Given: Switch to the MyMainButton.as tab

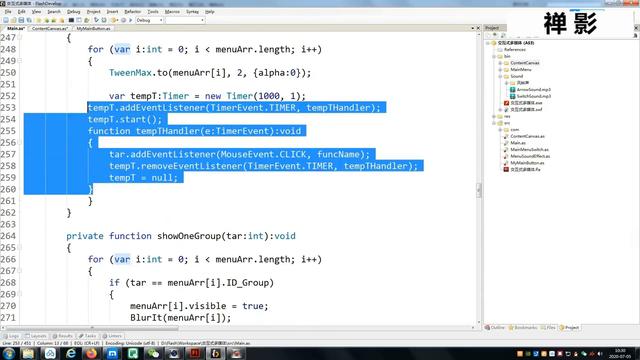Looking at the screenshot, I should [x=93, y=29].
